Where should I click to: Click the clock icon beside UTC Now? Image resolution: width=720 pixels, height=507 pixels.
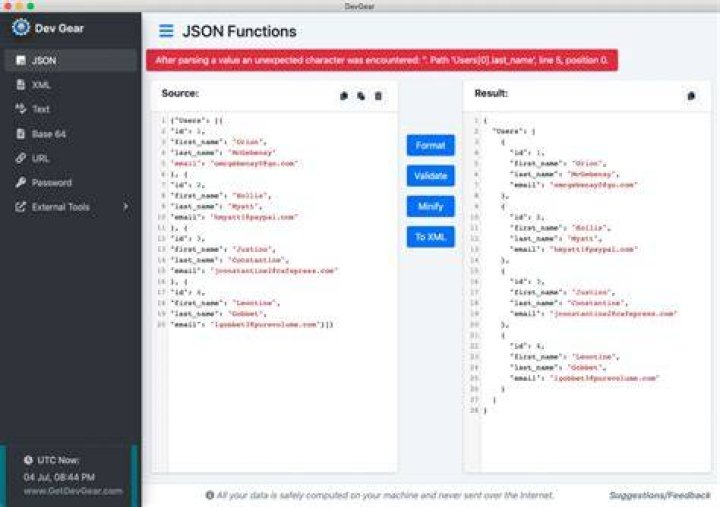click(28, 460)
